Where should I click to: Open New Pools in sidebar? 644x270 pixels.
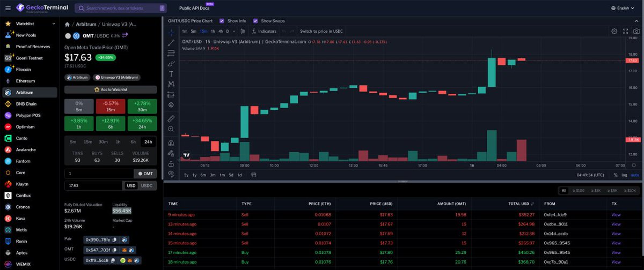click(26, 35)
